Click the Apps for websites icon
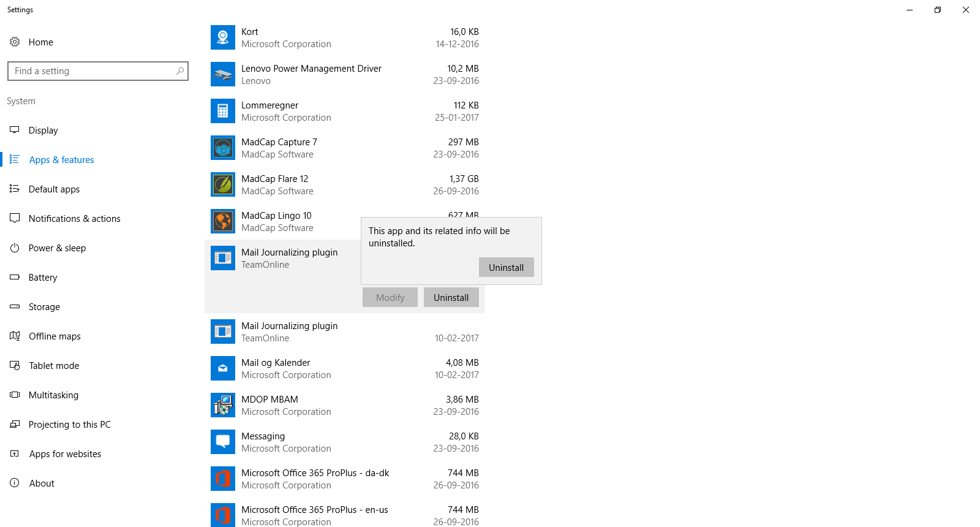This screenshot has height=527, width=980. pos(15,453)
